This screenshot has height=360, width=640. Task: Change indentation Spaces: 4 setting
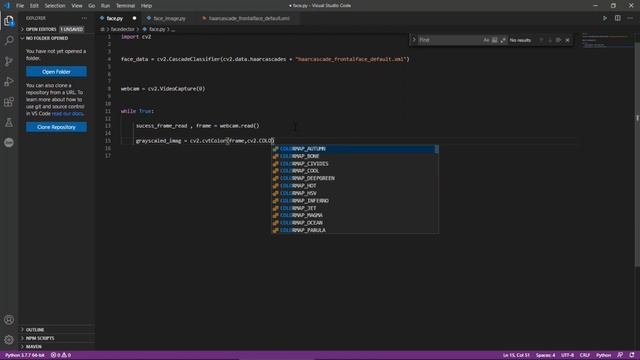[546, 355]
